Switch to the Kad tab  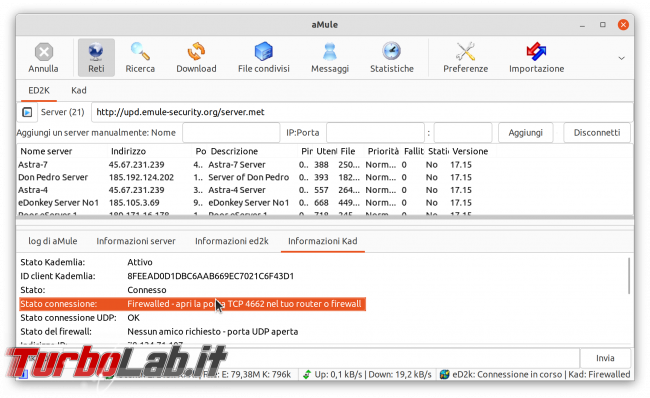(79, 90)
